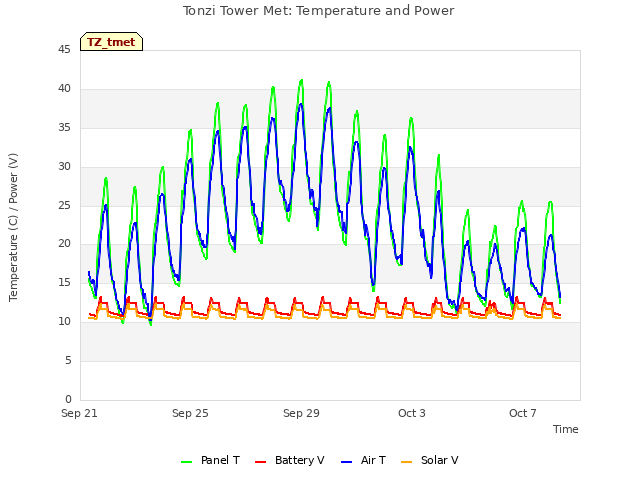Click the Sep 29 x-axis tick label
640x480 pixels.
pos(301,413)
